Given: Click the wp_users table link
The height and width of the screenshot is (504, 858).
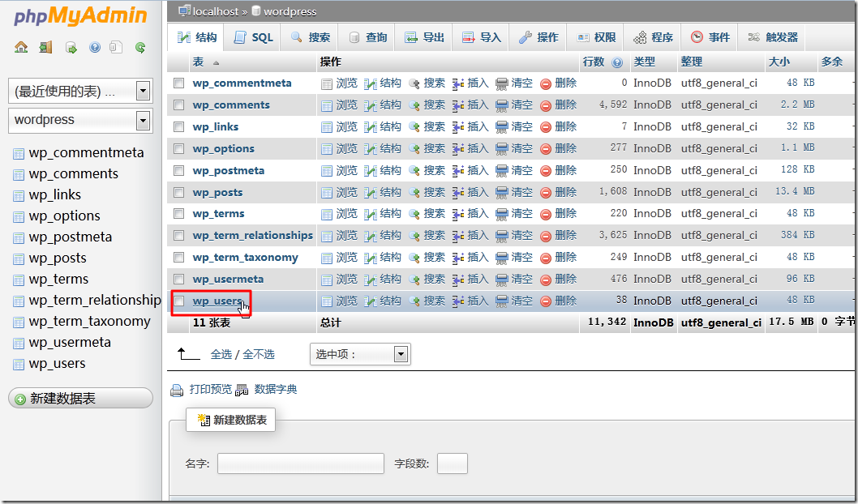Looking at the screenshot, I should (x=218, y=301).
